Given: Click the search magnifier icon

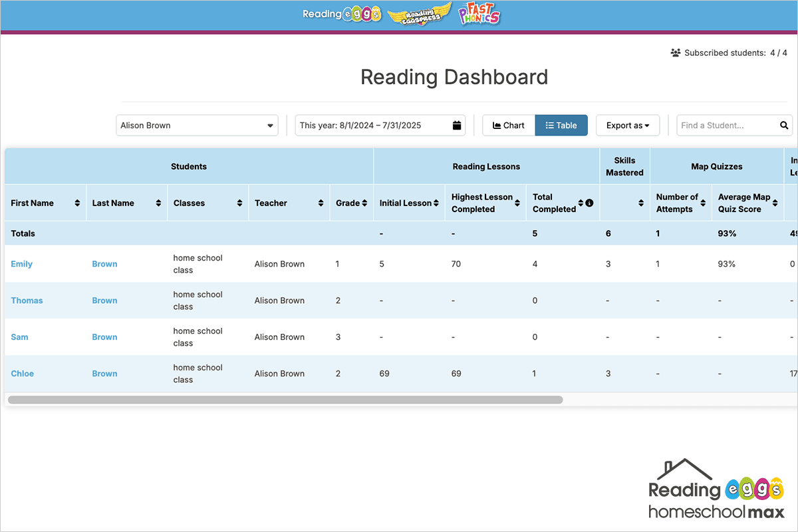Looking at the screenshot, I should 783,125.
